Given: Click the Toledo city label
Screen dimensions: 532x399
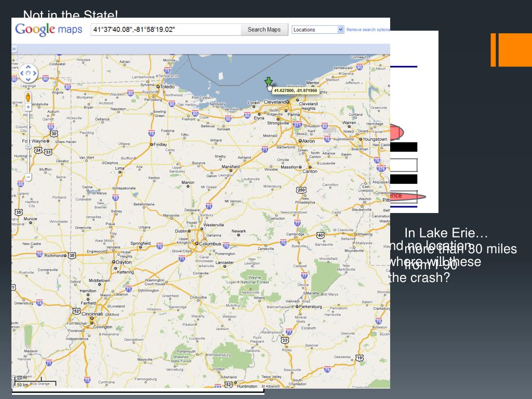Looking at the screenshot, I should coord(167,87).
